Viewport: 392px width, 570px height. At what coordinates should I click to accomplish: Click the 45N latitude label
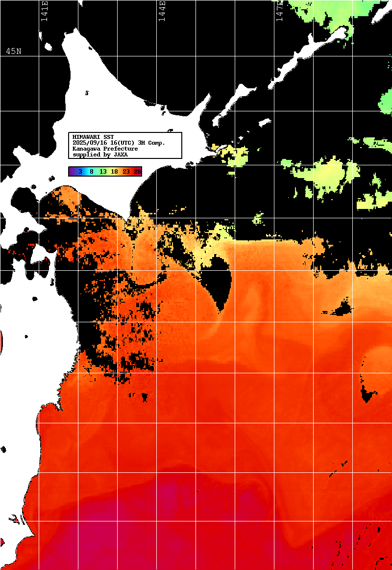tap(14, 52)
